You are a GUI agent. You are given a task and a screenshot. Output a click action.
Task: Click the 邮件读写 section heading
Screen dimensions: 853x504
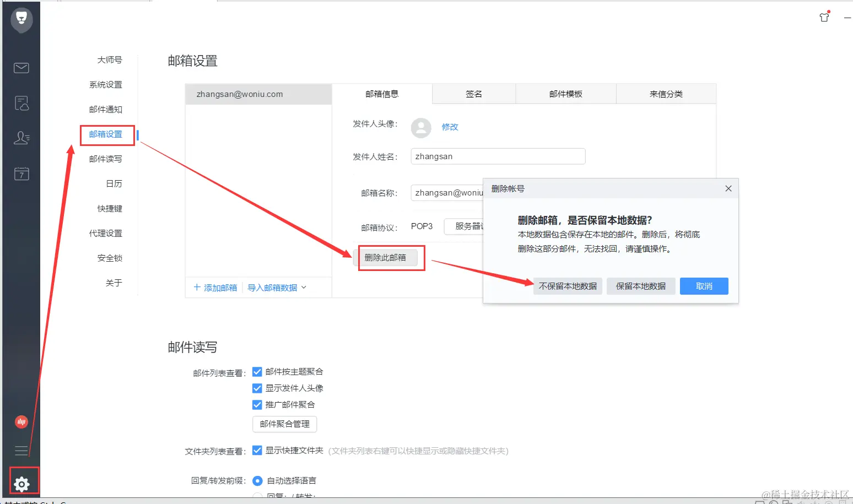click(193, 347)
